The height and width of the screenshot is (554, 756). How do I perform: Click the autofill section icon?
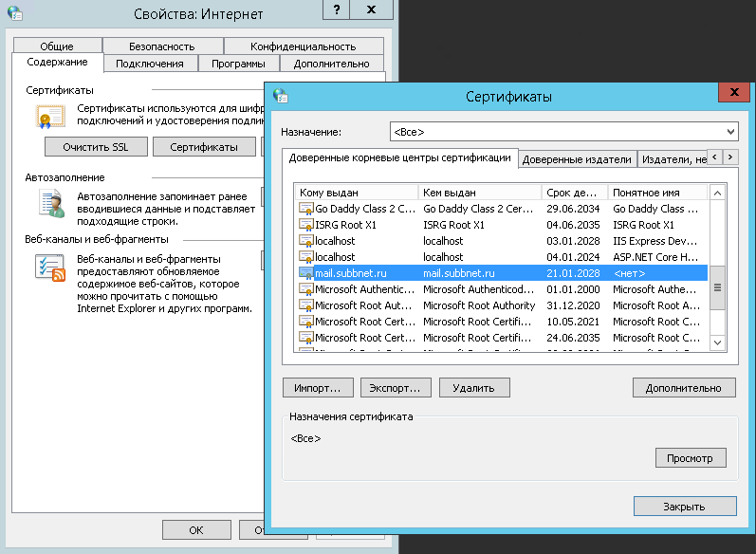click(x=49, y=203)
